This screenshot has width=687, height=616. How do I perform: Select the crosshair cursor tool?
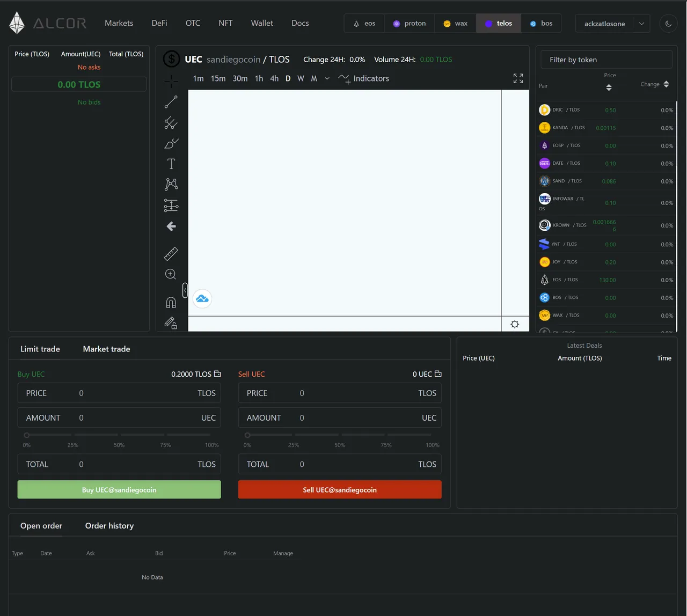pos(171,82)
